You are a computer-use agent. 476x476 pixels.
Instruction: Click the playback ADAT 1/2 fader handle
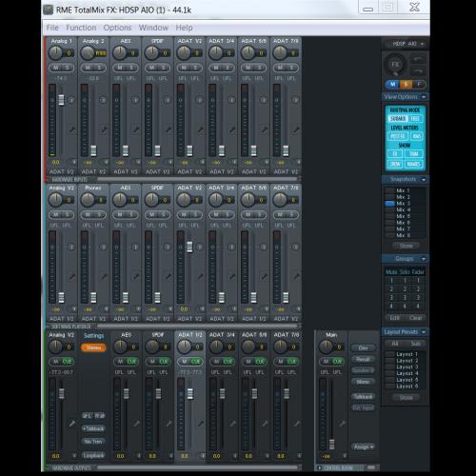coord(189,247)
